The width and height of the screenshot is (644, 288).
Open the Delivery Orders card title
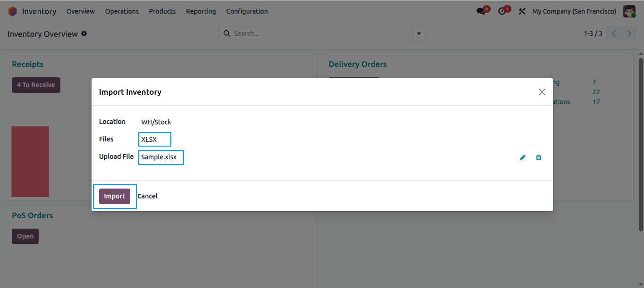(358, 64)
